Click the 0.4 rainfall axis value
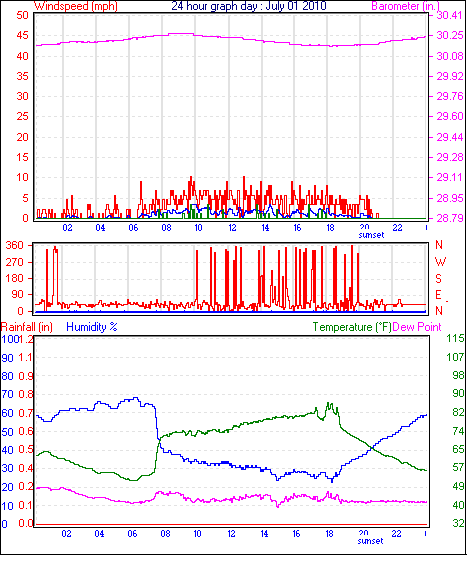This screenshot has width=467, height=566. click(x=26, y=468)
